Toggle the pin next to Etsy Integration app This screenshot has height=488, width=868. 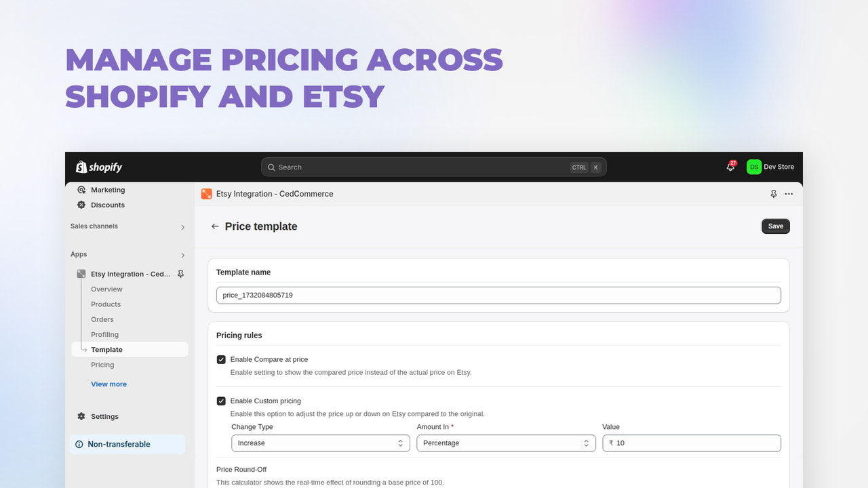point(180,274)
